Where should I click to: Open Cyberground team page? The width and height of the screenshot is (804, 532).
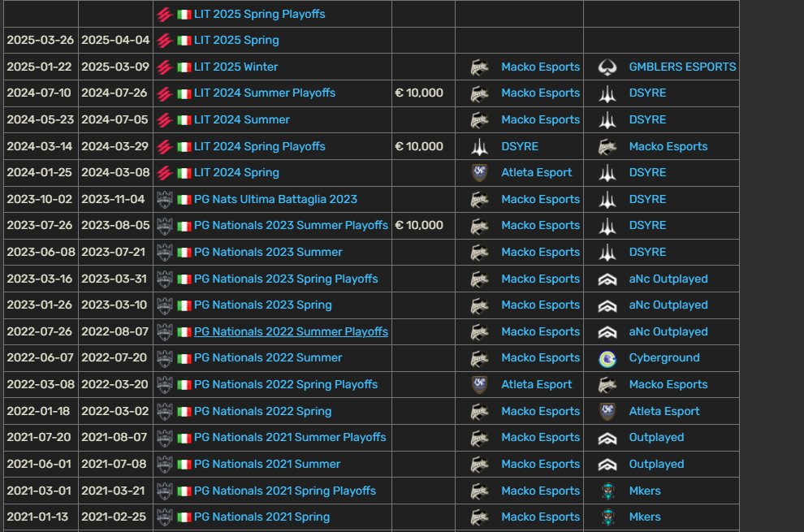[664, 357]
